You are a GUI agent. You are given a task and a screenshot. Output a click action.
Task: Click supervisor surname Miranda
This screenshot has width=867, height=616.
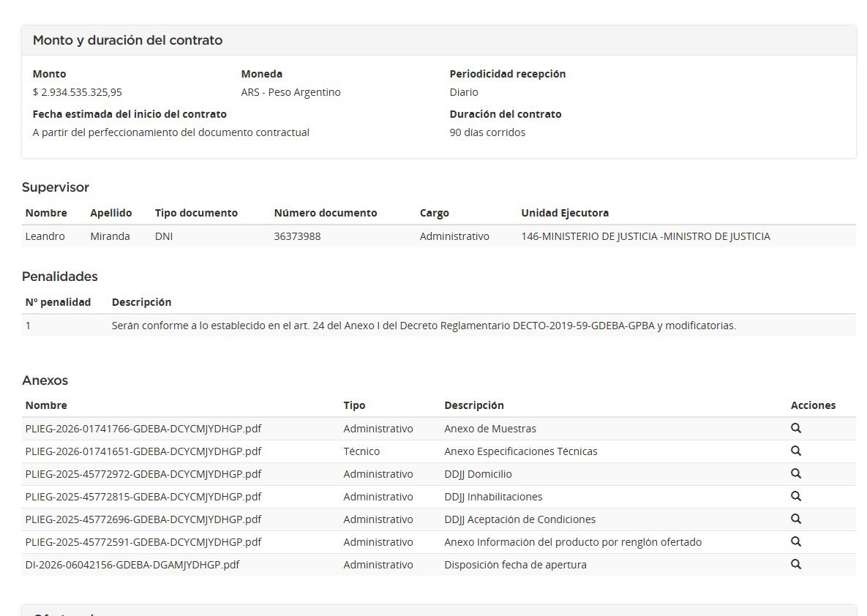[x=110, y=236]
